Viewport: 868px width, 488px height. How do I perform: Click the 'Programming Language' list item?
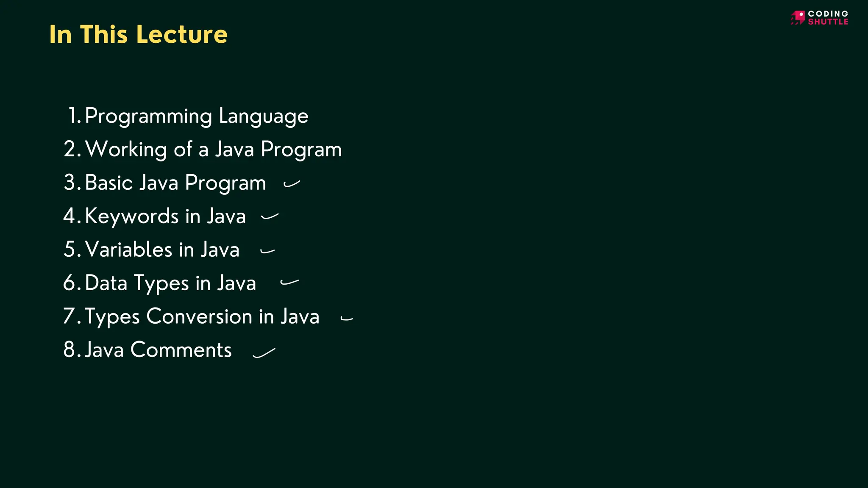[196, 116]
